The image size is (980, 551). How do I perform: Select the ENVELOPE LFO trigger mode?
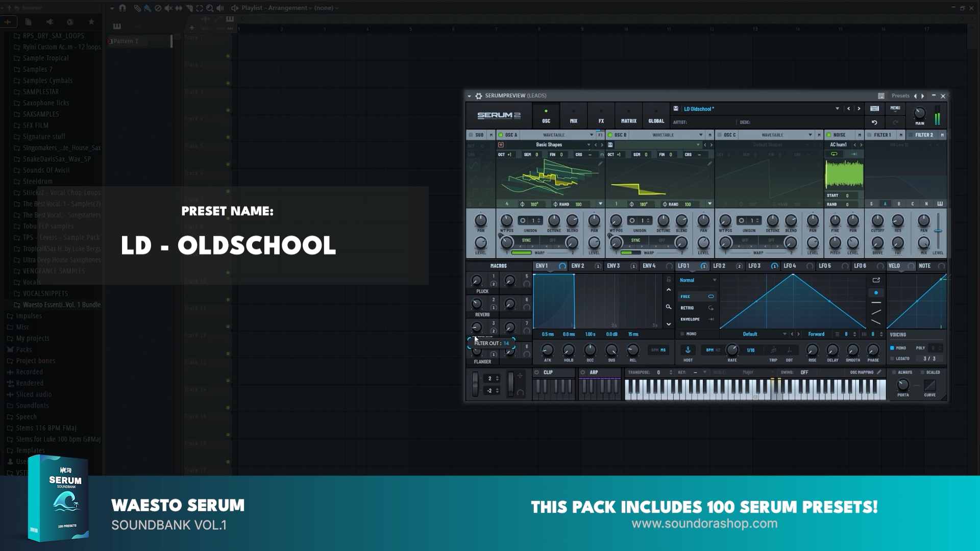tap(697, 319)
